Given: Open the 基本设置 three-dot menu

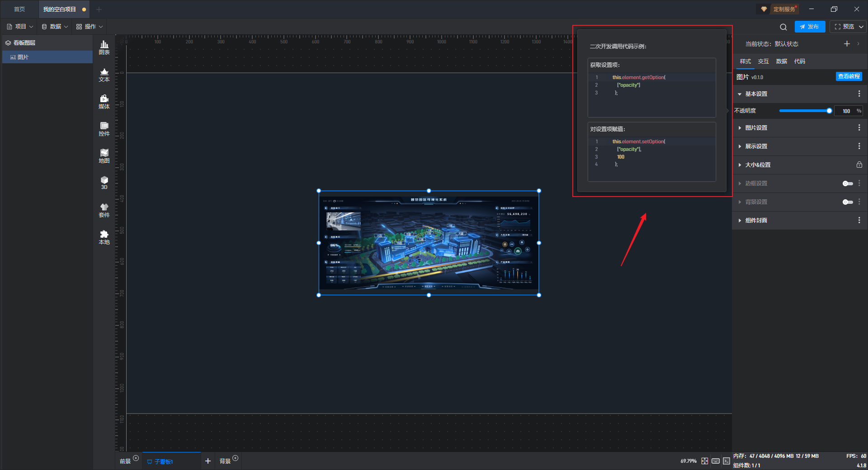Looking at the screenshot, I should pos(859,94).
